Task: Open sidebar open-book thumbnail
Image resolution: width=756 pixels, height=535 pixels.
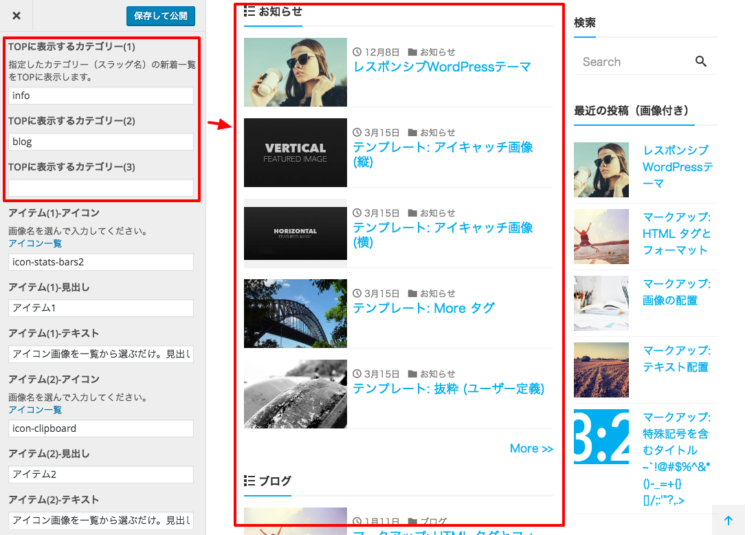Action: (x=601, y=303)
